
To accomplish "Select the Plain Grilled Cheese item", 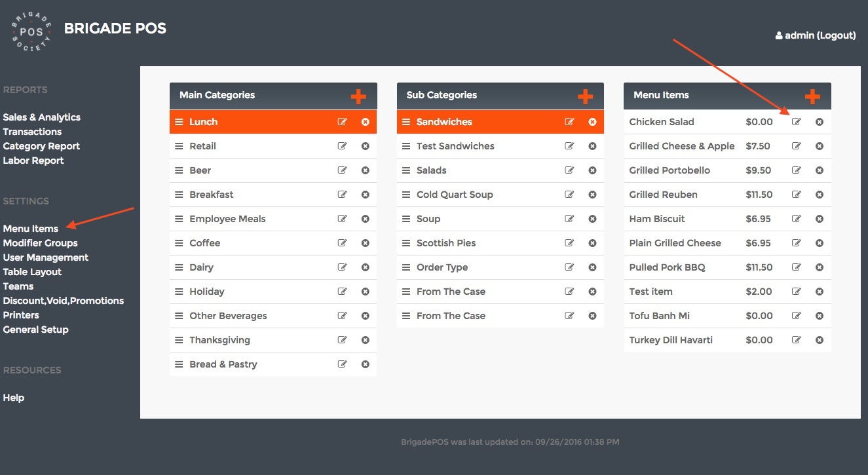I will pos(675,243).
